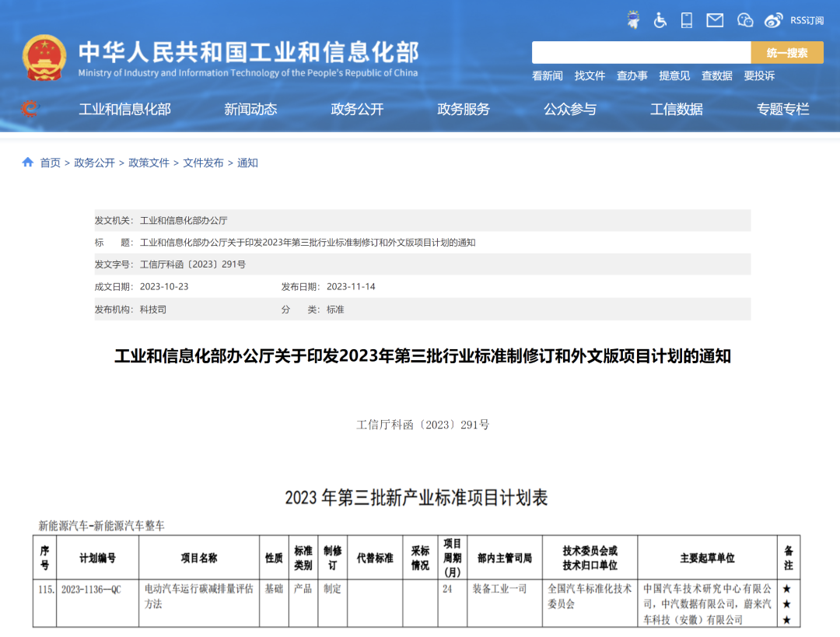The image size is (840, 637).
Task: Open the 工信数据 navigation section
Action: pos(676,110)
